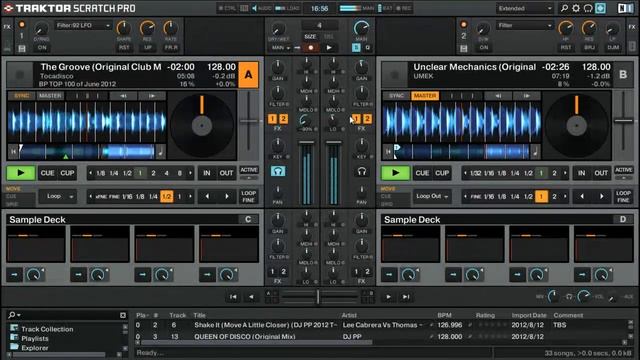Toggle MASTER on deck A

(x=50, y=96)
